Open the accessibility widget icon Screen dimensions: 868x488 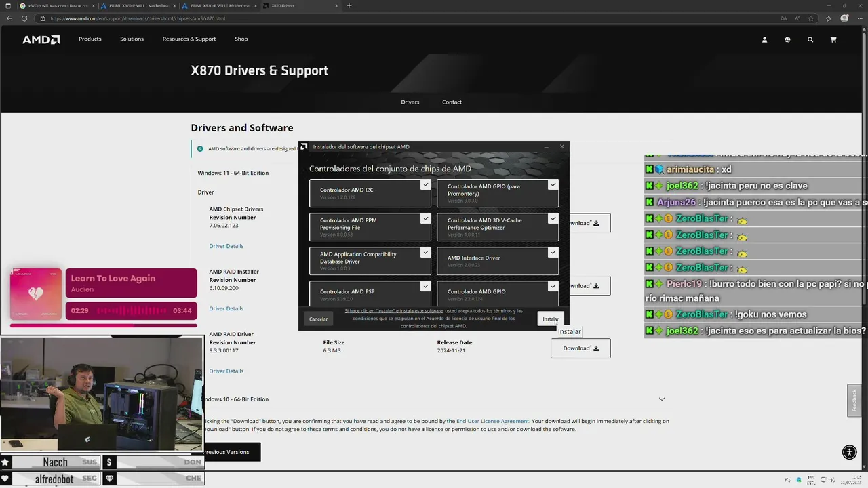[x=849, y=452]
